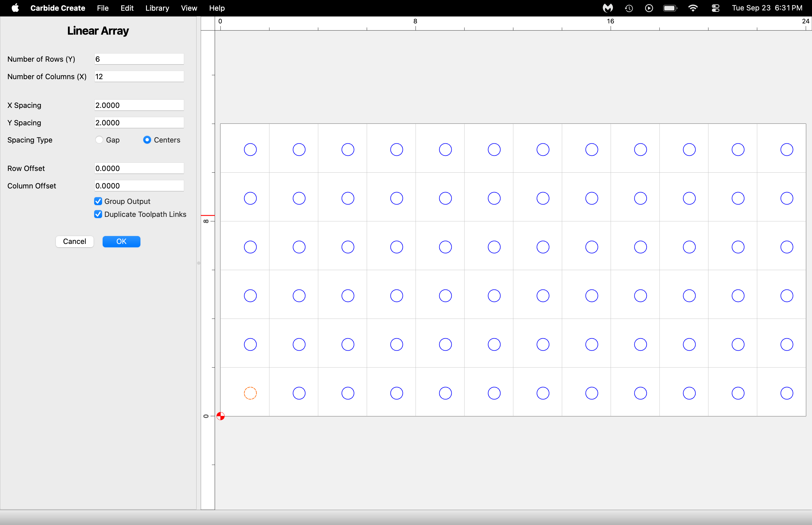Disable Duplicate Toolpath Links checkbox
This screenshot has height=525, width=812.
point(98,214)
